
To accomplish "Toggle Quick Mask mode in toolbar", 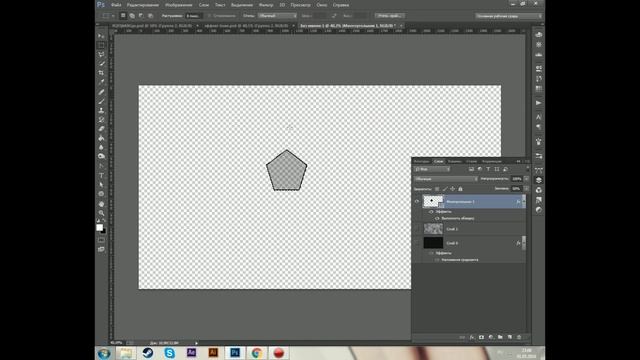I will (101, 240).
